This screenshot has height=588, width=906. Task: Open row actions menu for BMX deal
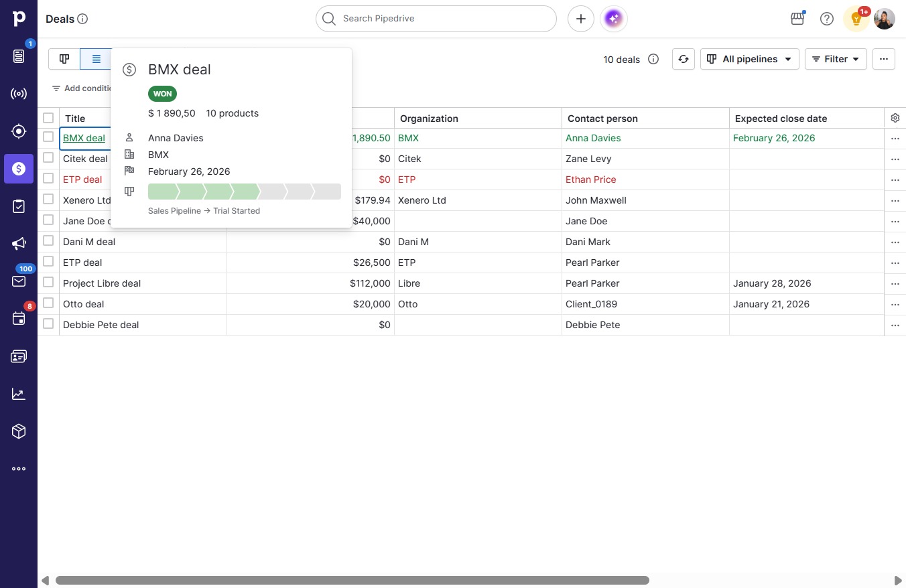point(895,139)
